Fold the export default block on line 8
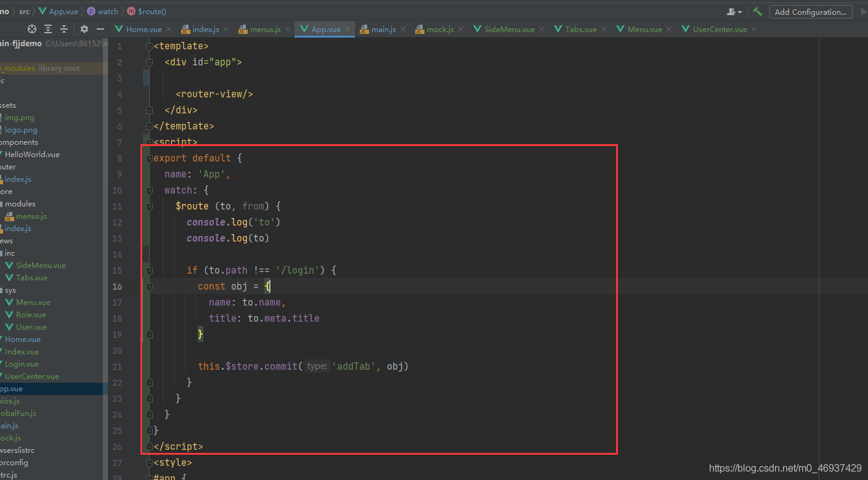Viewport: 868px width, 480px height. point(149,158)
